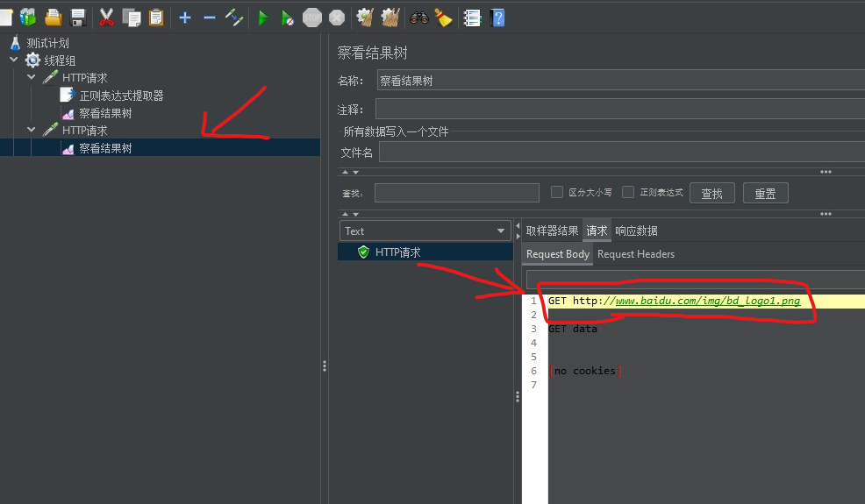Click the 查找 button
The image size is (865, 504).
point(711,194)
